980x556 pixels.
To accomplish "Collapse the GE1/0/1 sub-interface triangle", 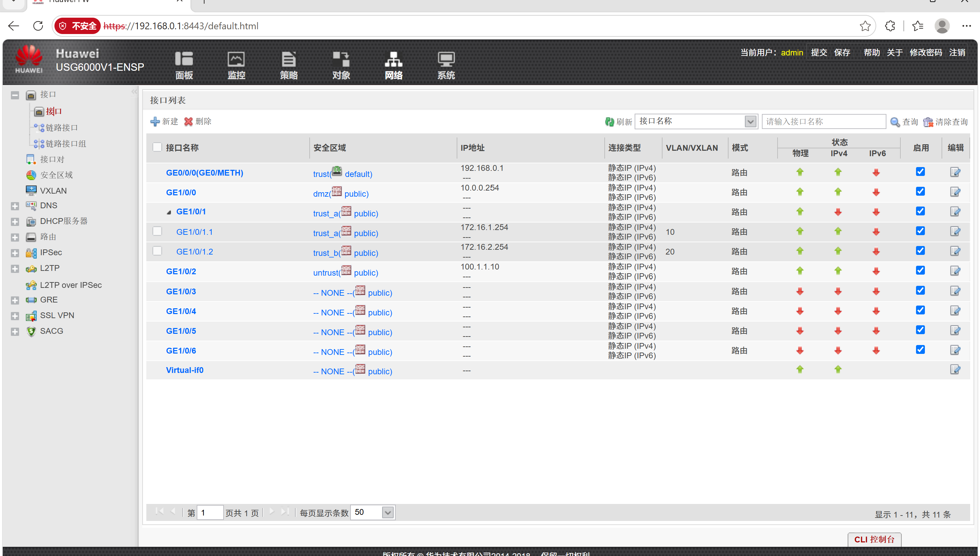I will [169, 212].
